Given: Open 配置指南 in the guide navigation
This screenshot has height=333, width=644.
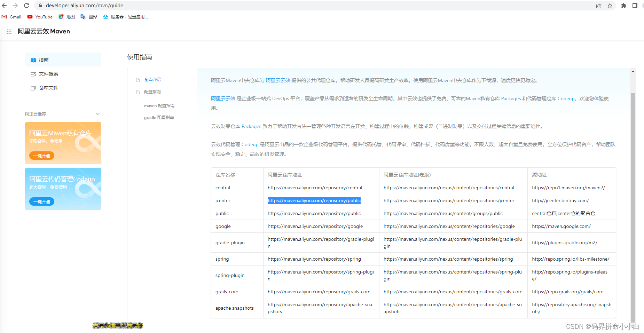Looking at the screenshot, I should point(152,92).
